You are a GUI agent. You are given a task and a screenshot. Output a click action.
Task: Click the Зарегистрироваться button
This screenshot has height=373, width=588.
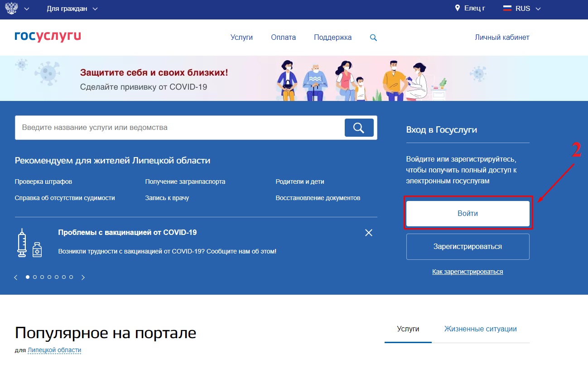coord(468,247)
